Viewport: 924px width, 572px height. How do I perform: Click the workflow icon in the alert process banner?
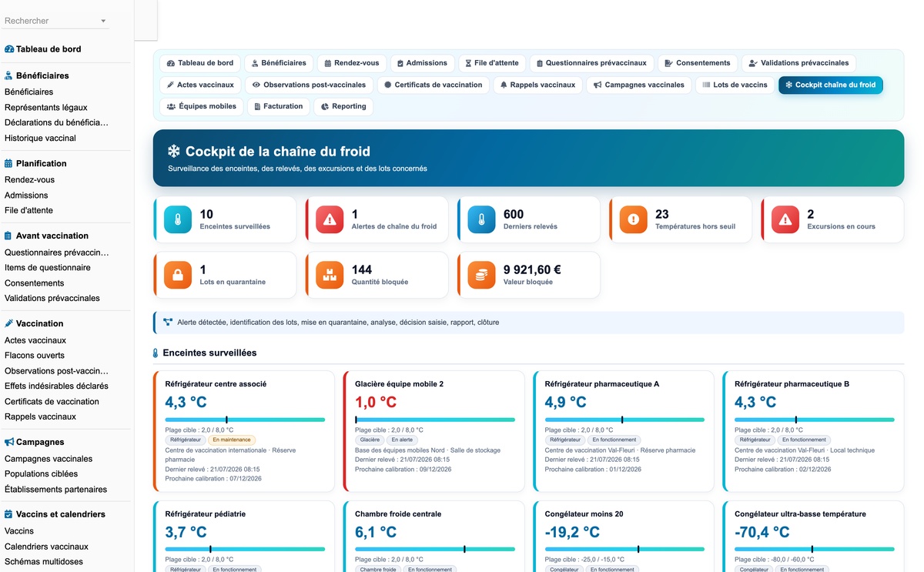click(x=168, y=322)
